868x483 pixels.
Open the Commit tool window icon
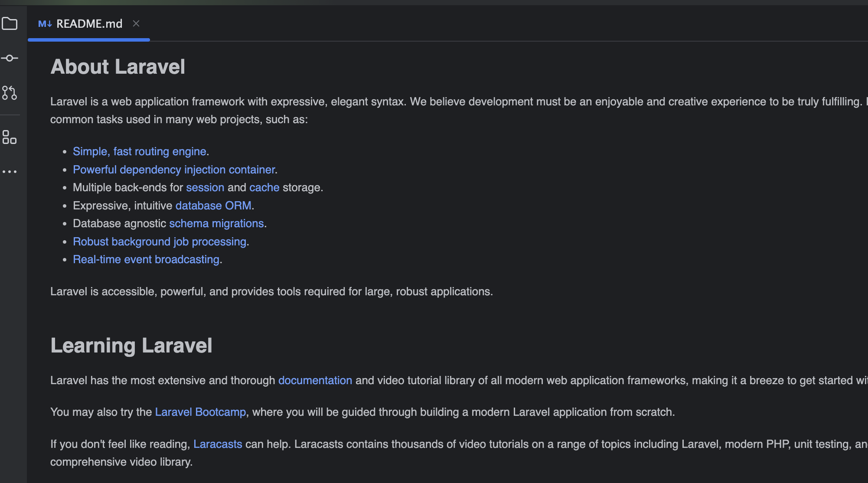point(10,58)
